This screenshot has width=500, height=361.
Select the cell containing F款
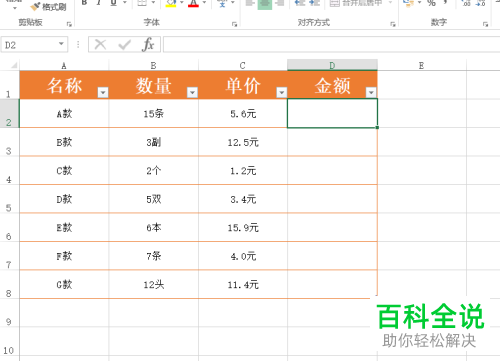[64, 256]
